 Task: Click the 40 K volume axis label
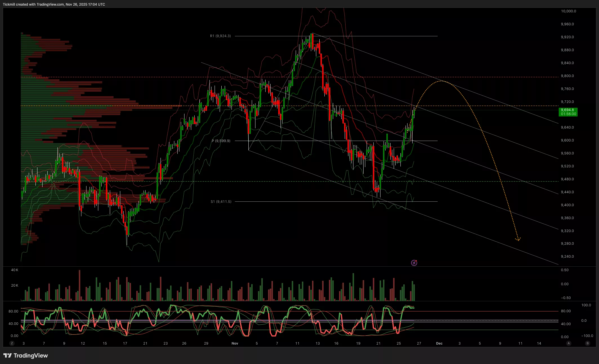[15, 270]
